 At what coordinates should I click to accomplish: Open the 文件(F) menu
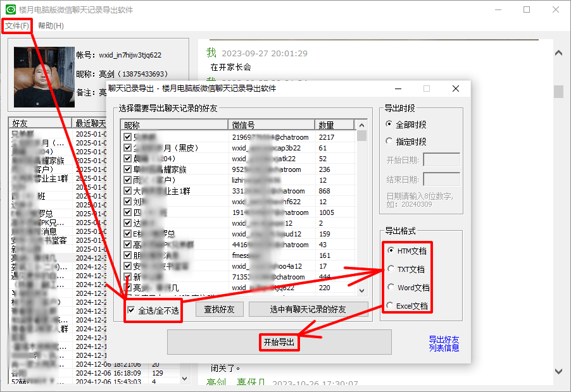(16, 26)
